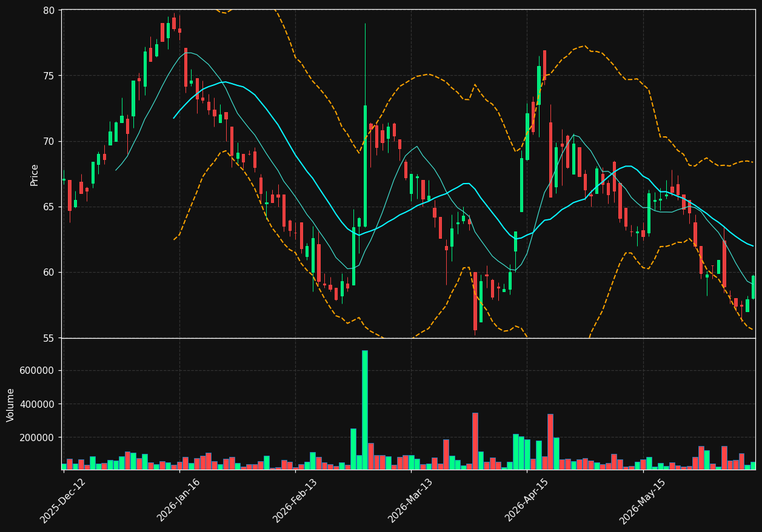The height and width of the screenshot is (532, 762).
Task: Click the 2026-Apr-15 date label
Action: [526, 500]
